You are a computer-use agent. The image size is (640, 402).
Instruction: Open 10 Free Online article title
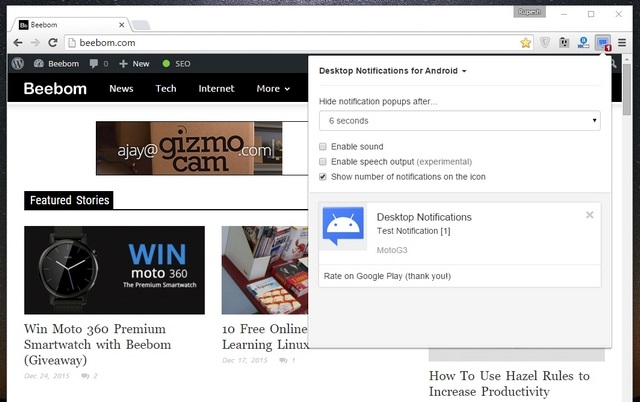(265, 337)
